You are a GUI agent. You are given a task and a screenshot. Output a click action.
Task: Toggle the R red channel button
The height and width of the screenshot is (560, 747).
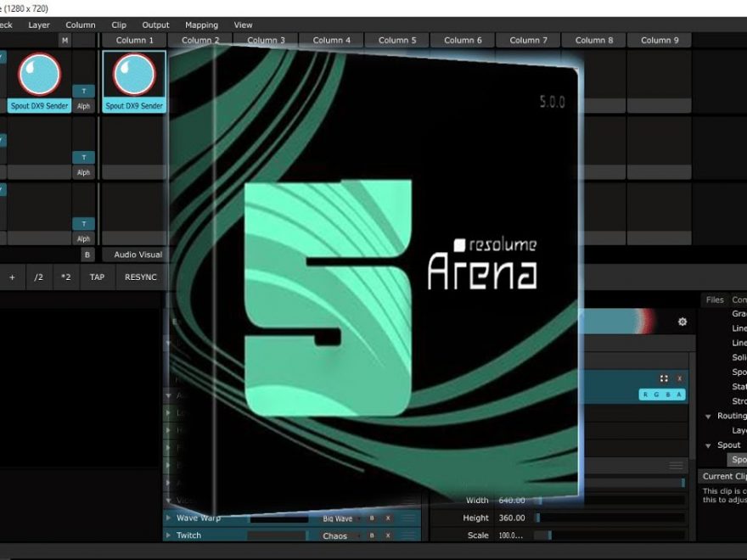click(x=645, y=395)
